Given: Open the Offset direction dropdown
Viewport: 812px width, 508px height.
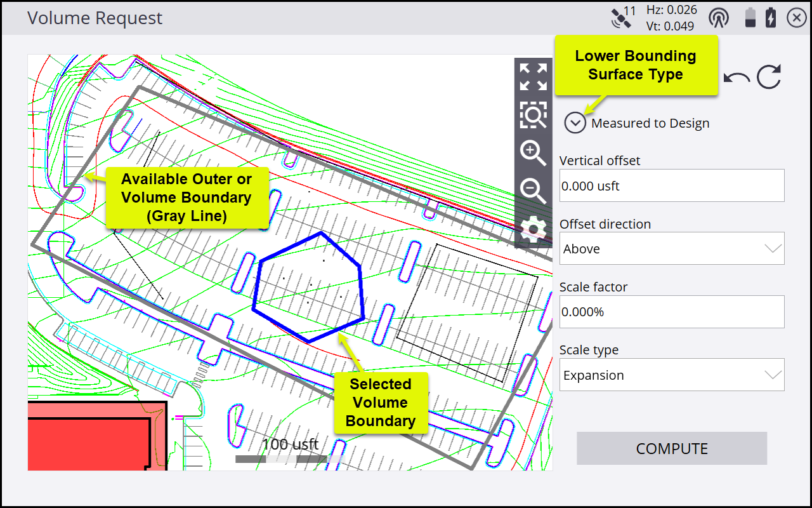Looking at the screenshot, I should click(672, 248).
